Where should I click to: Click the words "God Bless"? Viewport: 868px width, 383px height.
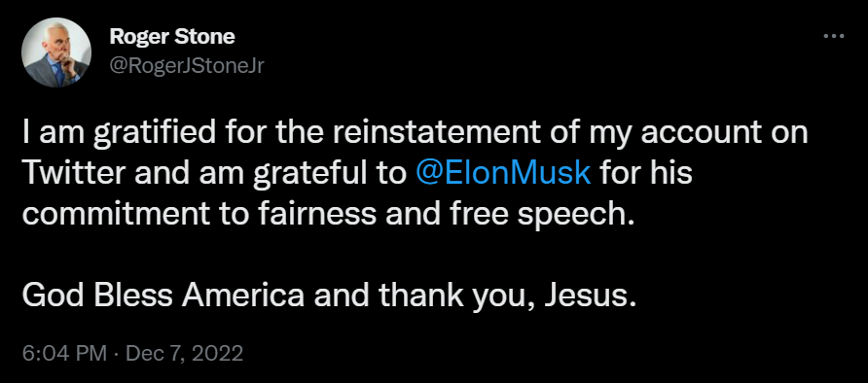coord(98,294)
